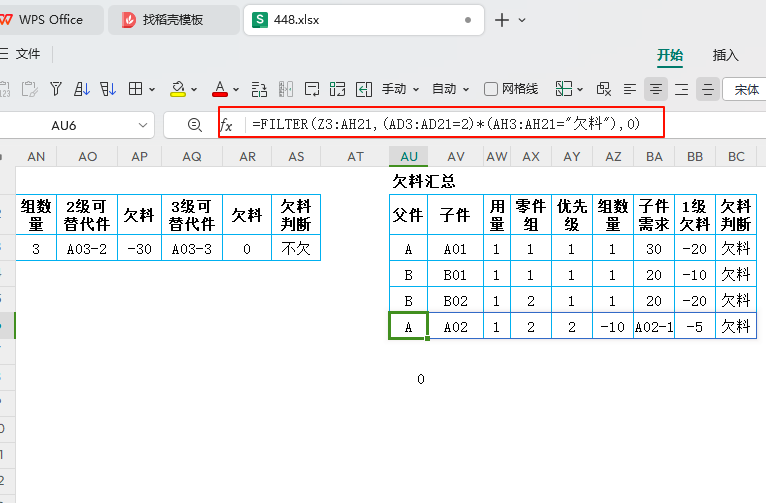Select column AU header
The height and width of the screenshot is (503, 766).
pos(409,156)
